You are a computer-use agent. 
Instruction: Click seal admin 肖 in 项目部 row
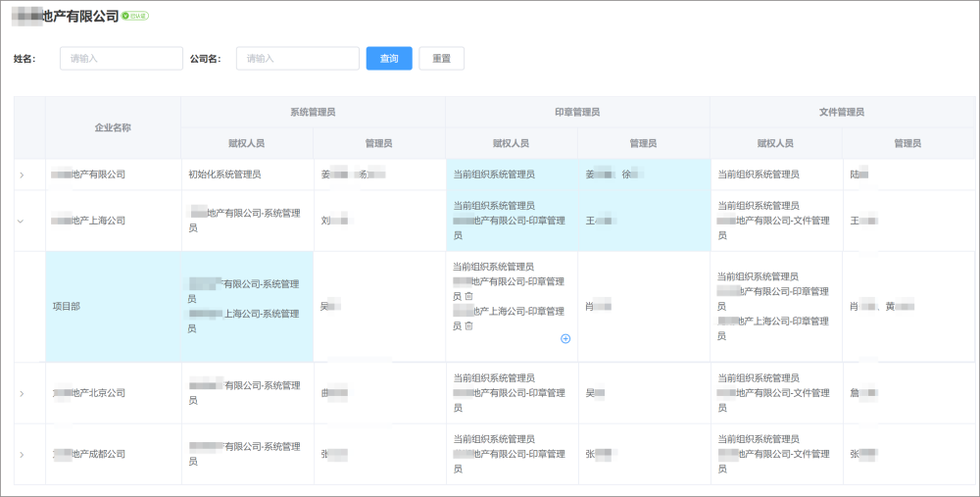(598, 306)
